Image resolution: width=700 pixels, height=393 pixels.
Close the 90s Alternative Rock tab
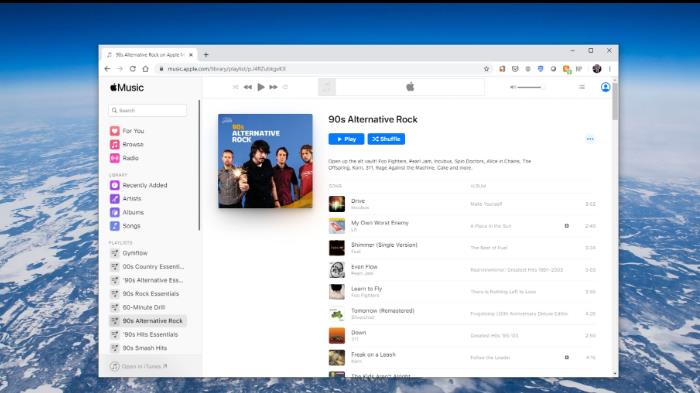[x=191, y=55]
